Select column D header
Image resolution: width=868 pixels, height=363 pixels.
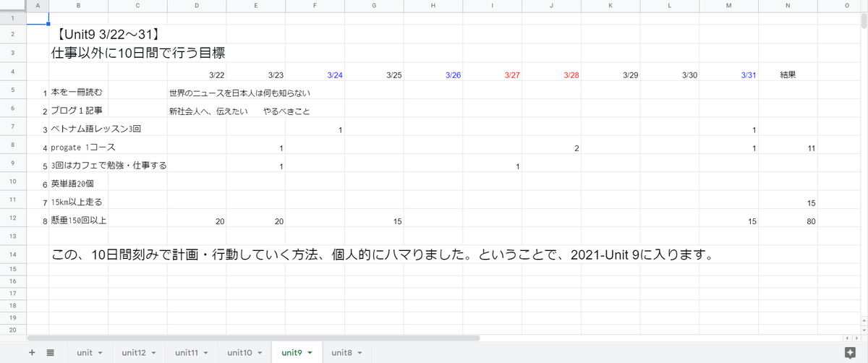[x=197, y=6]
